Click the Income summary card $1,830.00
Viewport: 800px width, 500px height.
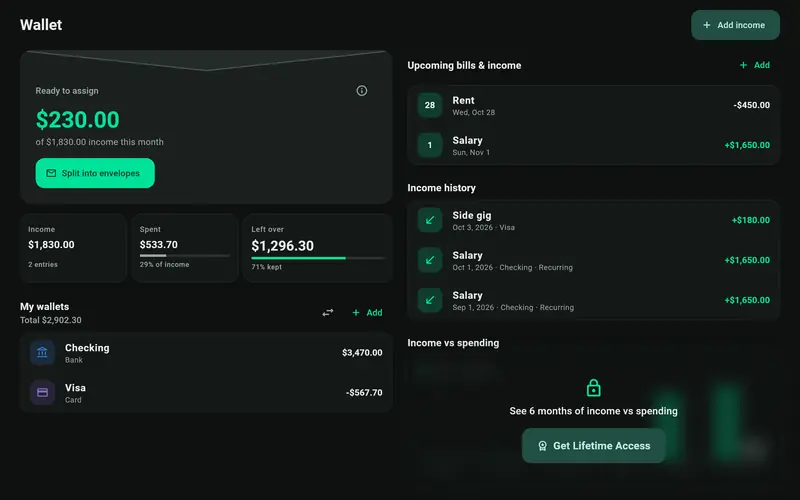coord(73,247)
